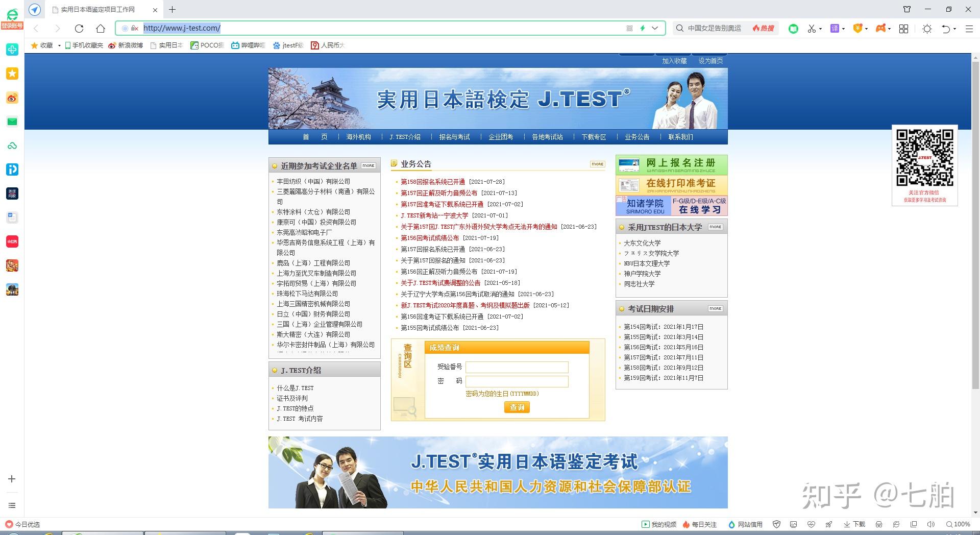980x535 pixels.
Task: Toggle 每日关注 flame icon on
Action: pyautogui.click(x=687, y=524)
